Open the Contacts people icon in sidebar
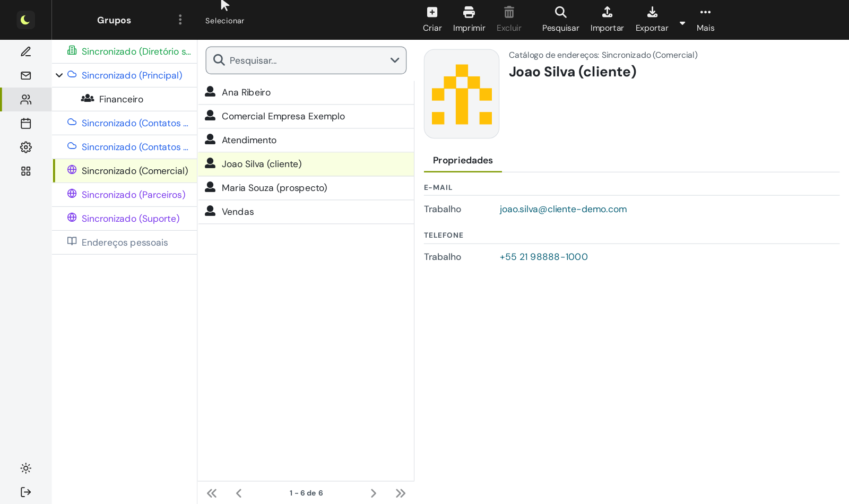The width and height of the screenshot is (849, 504). (25, 99)
